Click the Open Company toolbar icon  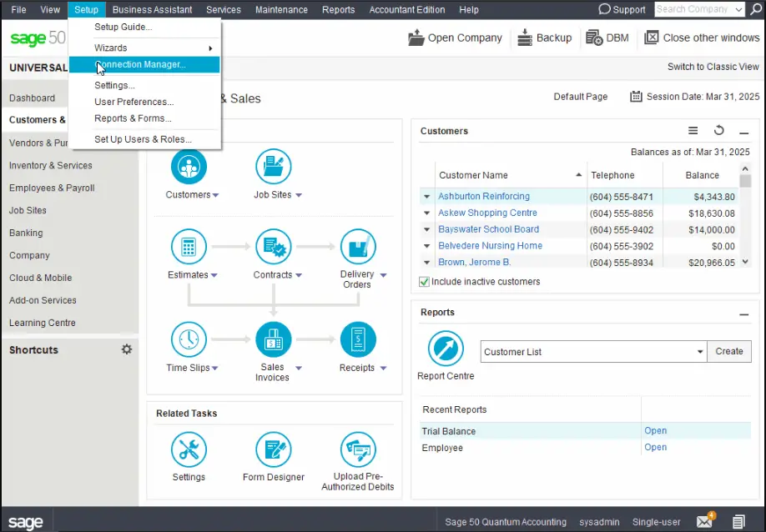(416, 38)
